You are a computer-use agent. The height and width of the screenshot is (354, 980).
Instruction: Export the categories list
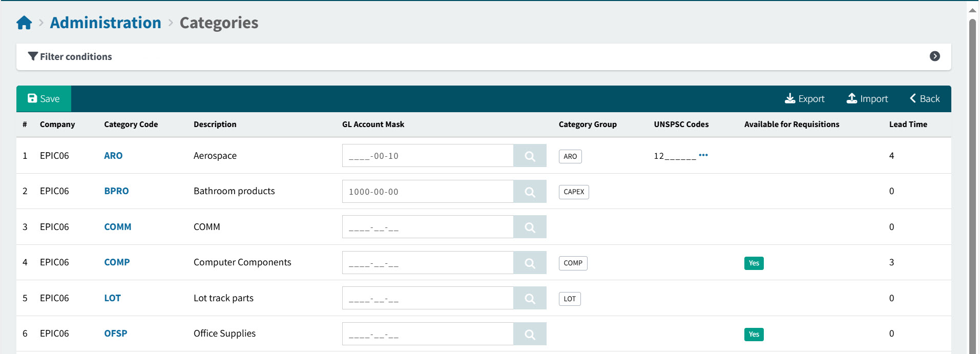point(804,99)
